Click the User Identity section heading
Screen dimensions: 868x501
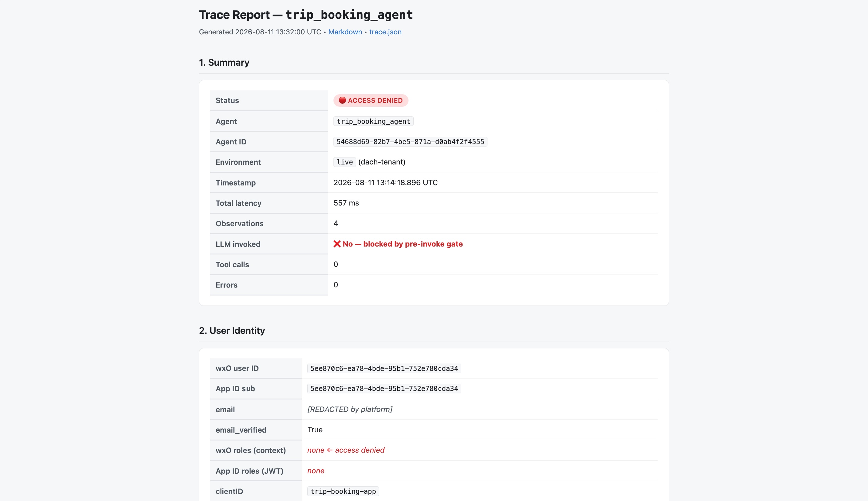[x=232, y=330]
